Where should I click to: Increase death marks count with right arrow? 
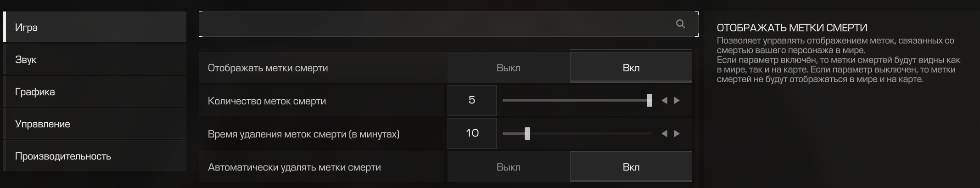coord(677,100)
